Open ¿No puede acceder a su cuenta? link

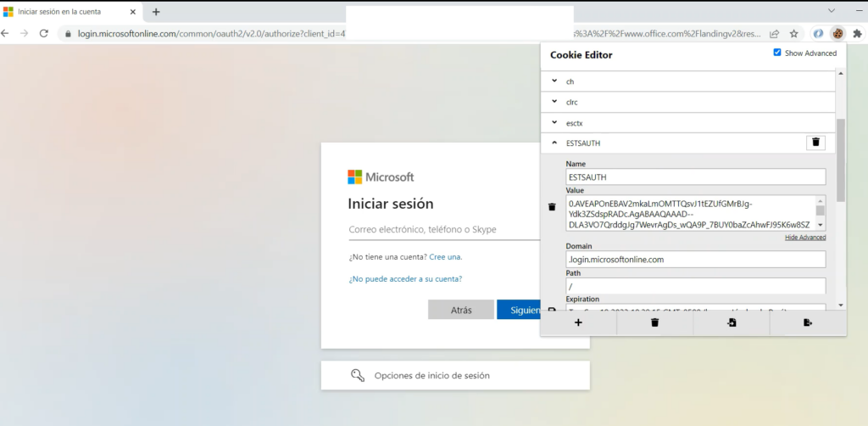[405, 278]
